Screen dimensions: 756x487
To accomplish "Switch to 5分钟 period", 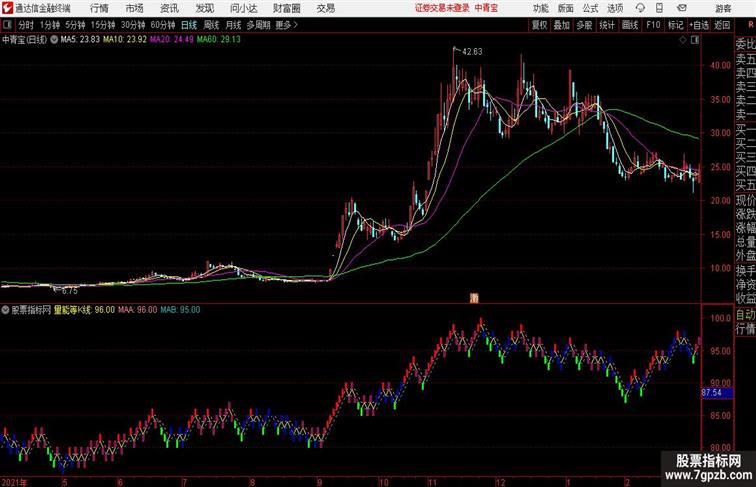I will 75,25.
